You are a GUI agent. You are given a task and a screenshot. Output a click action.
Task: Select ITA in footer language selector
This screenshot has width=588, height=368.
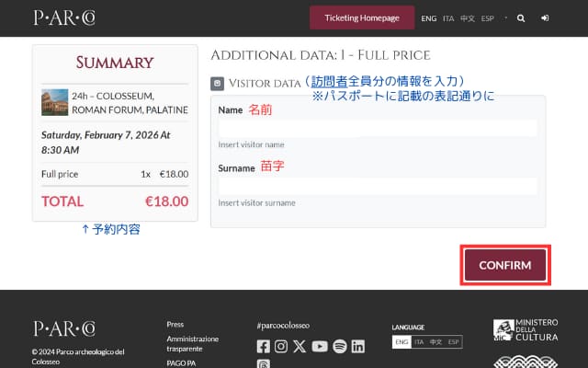(x=419, y=342)
